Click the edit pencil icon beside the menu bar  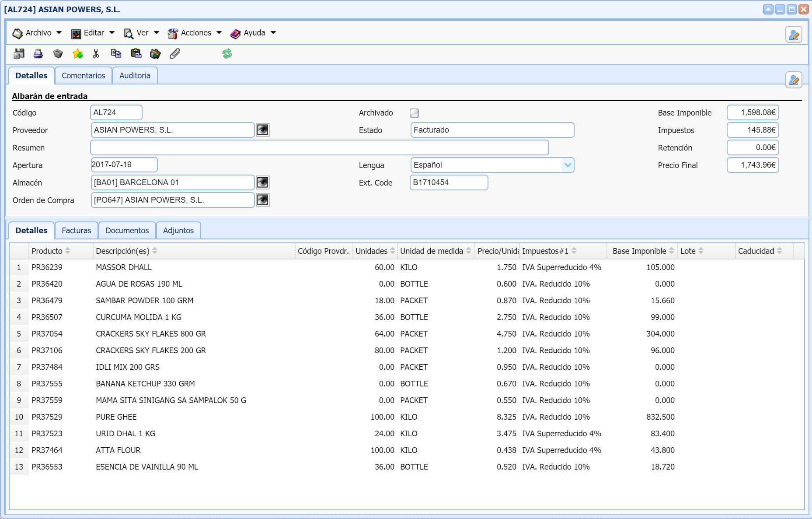pyautogui.click(x=794, y=35)
